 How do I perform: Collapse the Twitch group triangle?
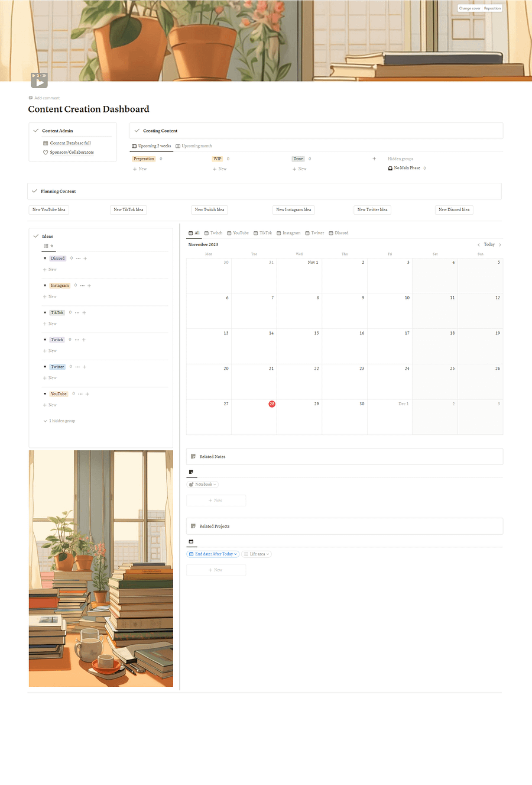(x=45, y=340)
